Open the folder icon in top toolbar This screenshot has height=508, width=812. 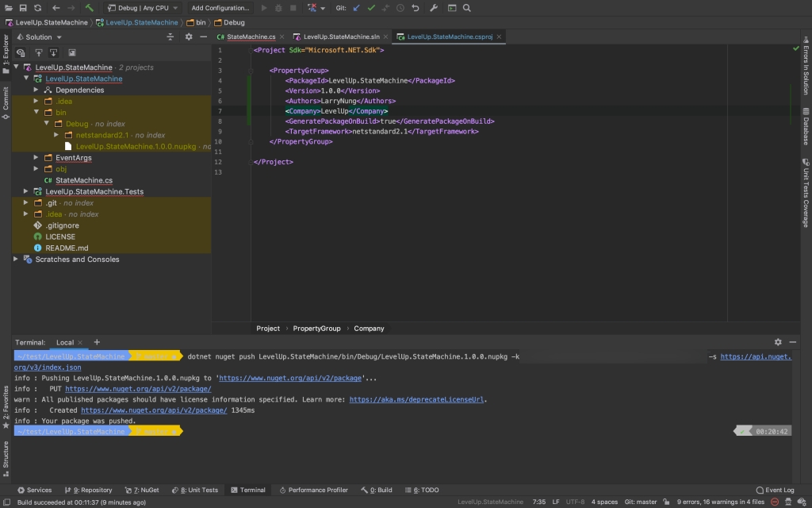8,8
